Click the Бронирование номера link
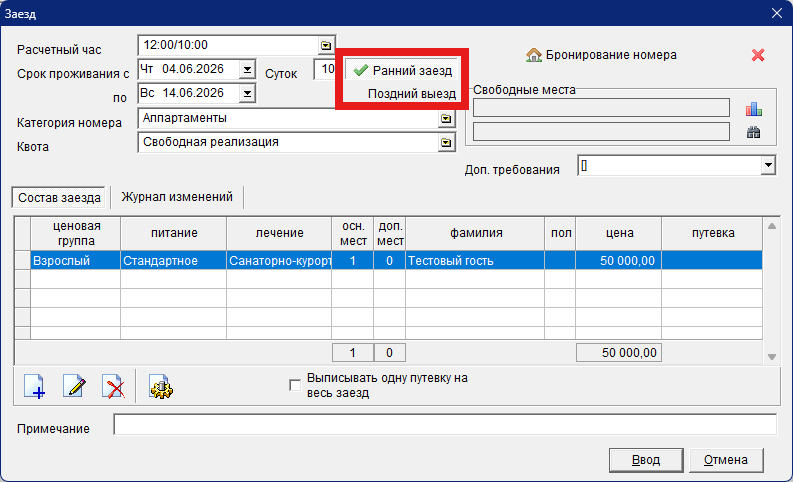The image size is (793, 482). click(611, 55)
